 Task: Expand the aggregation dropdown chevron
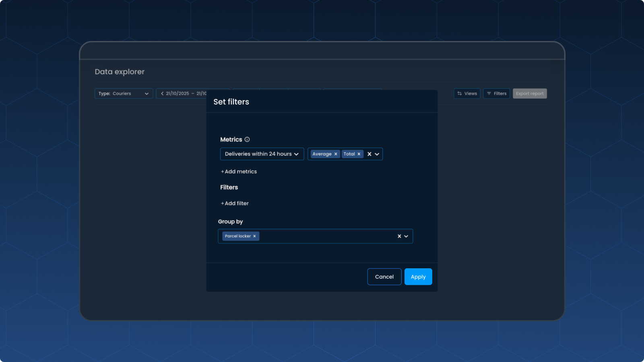(377, 154)
